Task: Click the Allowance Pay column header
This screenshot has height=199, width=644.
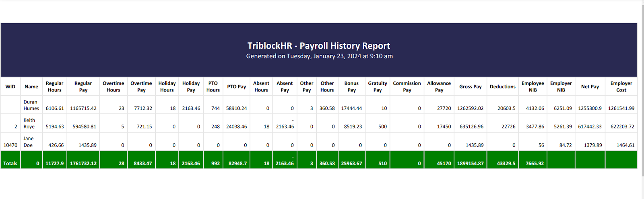Action: click(439, 87)
